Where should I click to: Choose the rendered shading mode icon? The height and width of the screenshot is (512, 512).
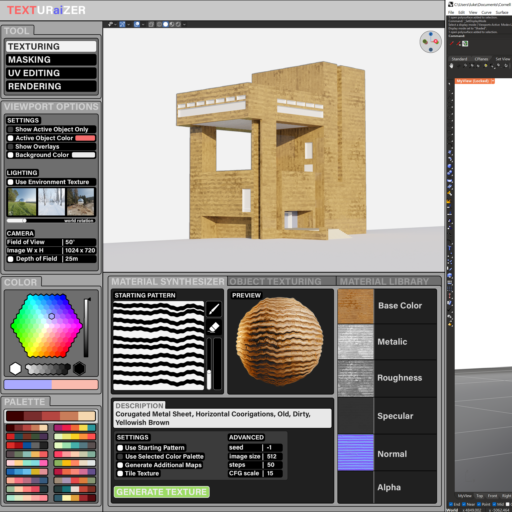tap(178, 24)
